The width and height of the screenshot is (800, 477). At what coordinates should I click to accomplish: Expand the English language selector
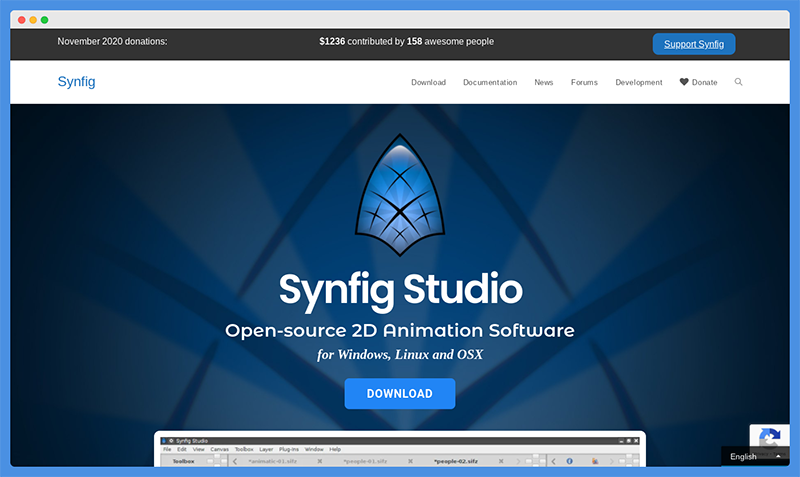[755, 456]
